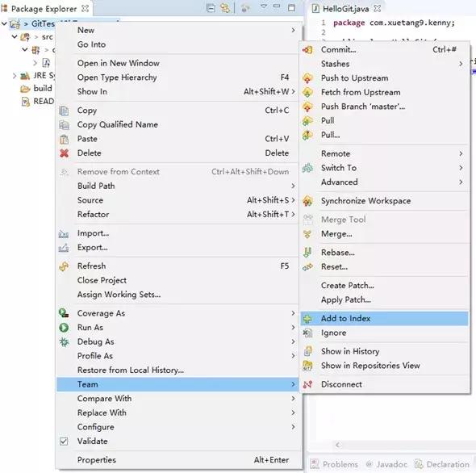Click the Commit icon in Team submenu
The width and height of the screenshot is (476, 473).
(x=307, y=49)
